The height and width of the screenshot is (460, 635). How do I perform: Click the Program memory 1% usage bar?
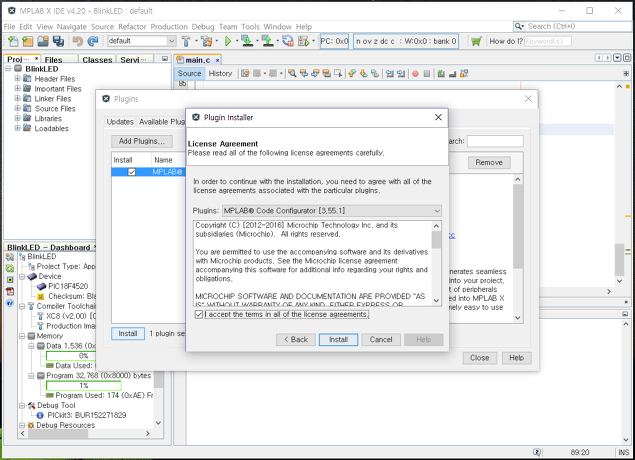(83, 385)
